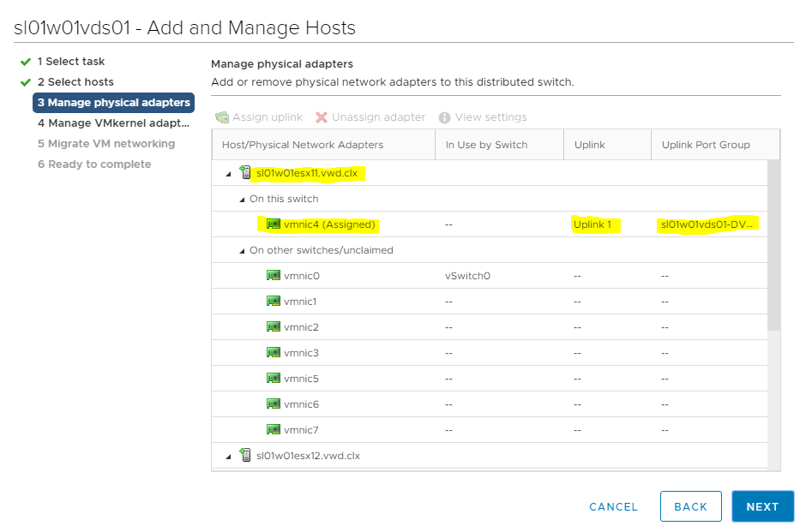The height and width of the screenshot is (532, 806).
Task: Click the green checkmark beside Select hosts
Action: pyautogui.click(x=26, y=83)
